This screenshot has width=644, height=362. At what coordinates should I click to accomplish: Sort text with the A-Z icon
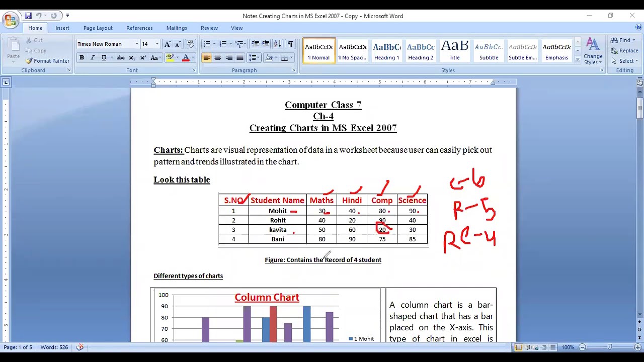(278, 44)
